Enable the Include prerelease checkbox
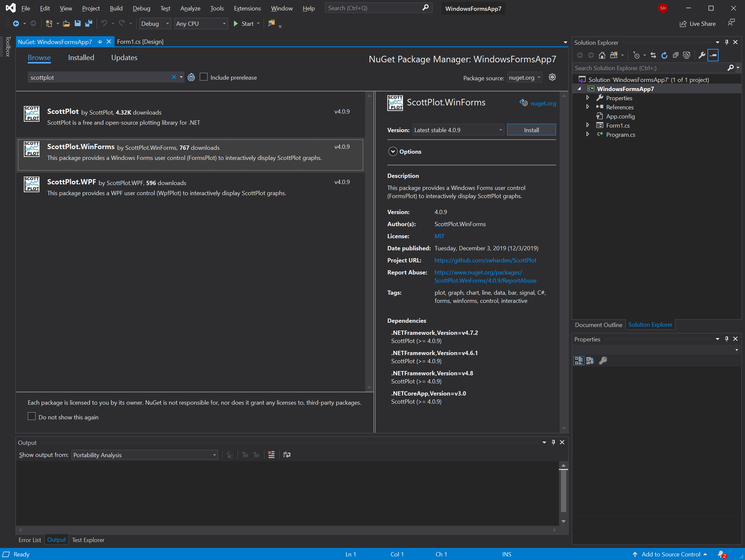Viewport: 745px width, 560px height. tap(203, 77)
